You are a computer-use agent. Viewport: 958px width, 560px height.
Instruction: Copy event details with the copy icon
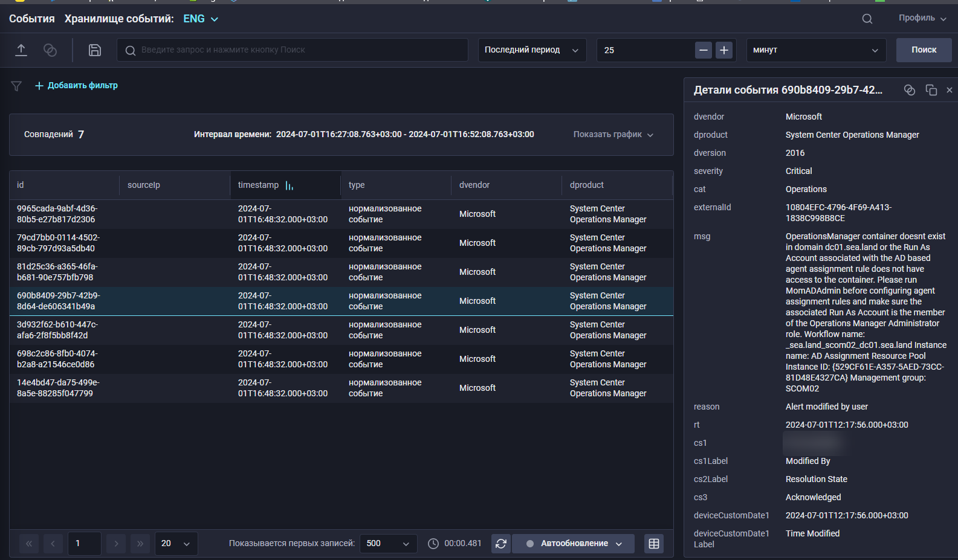931,90
